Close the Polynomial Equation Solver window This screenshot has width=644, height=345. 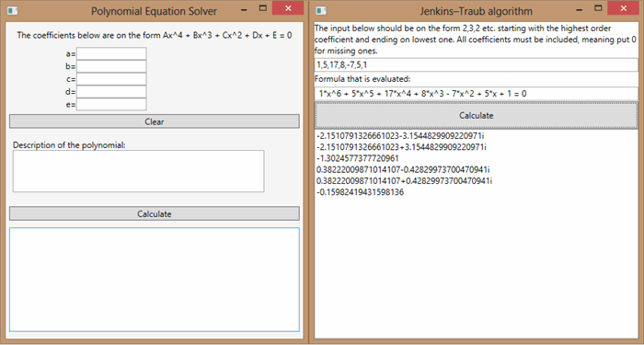pyautogui.click(x=288, y=8)
